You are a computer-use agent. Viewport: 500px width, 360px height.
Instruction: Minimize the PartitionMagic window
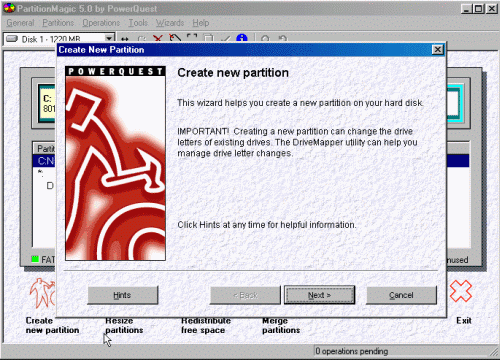467,8
